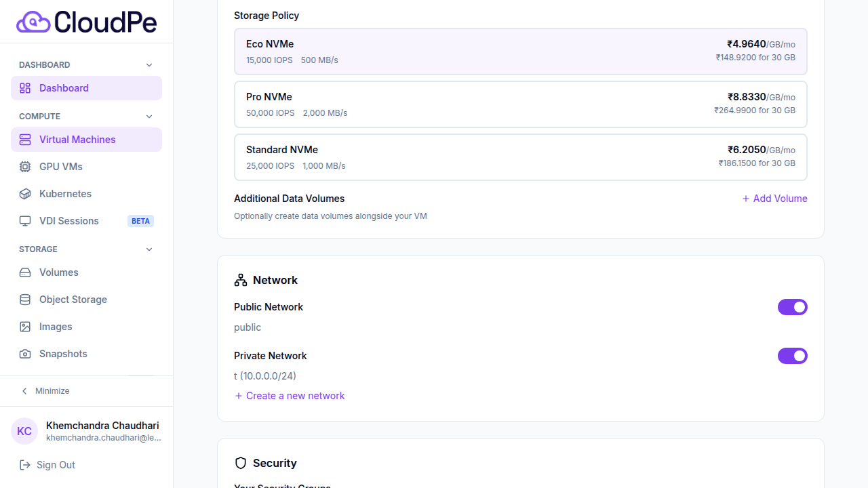Collapse the Dashboard sidebar section
868x488 pixels.
pos(150,65)
